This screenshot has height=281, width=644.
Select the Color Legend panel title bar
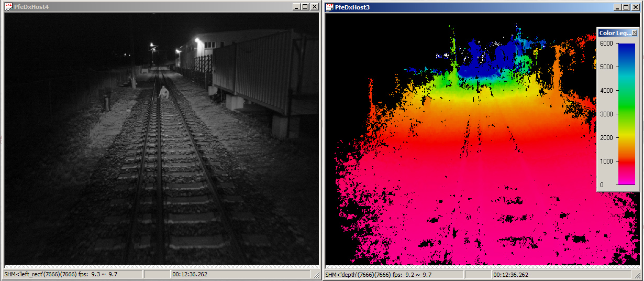(615, 33)
